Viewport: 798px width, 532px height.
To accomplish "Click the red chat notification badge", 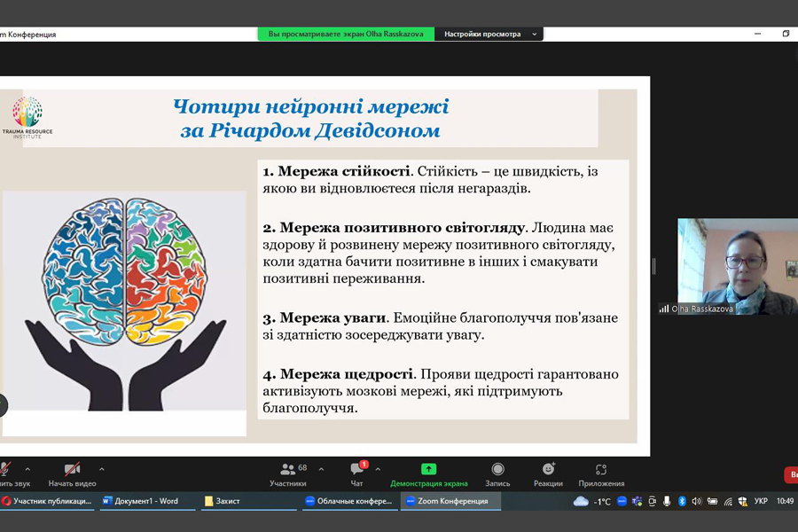I will tap(364, 465).
